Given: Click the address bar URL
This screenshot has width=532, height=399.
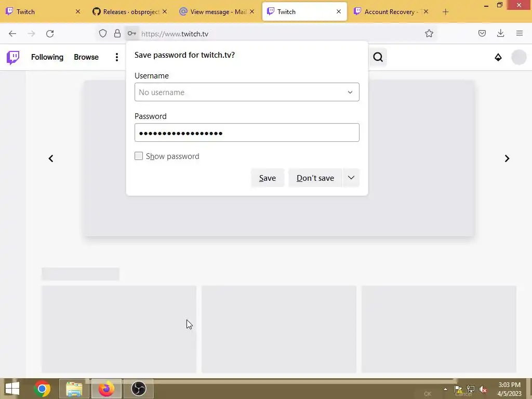Looking at the screenshot, I should coord(175,34).
